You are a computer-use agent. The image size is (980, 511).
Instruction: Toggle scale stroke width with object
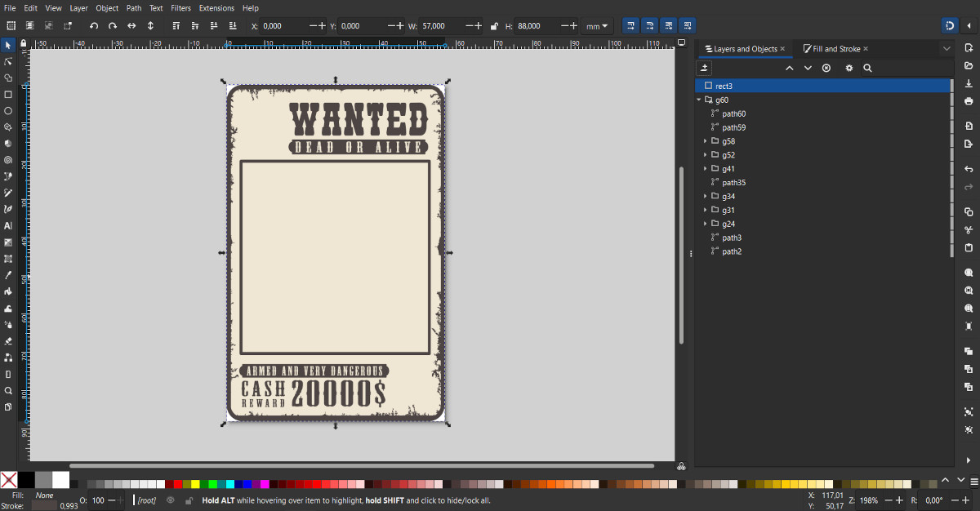pyautogui.click(x=629, y=26)
